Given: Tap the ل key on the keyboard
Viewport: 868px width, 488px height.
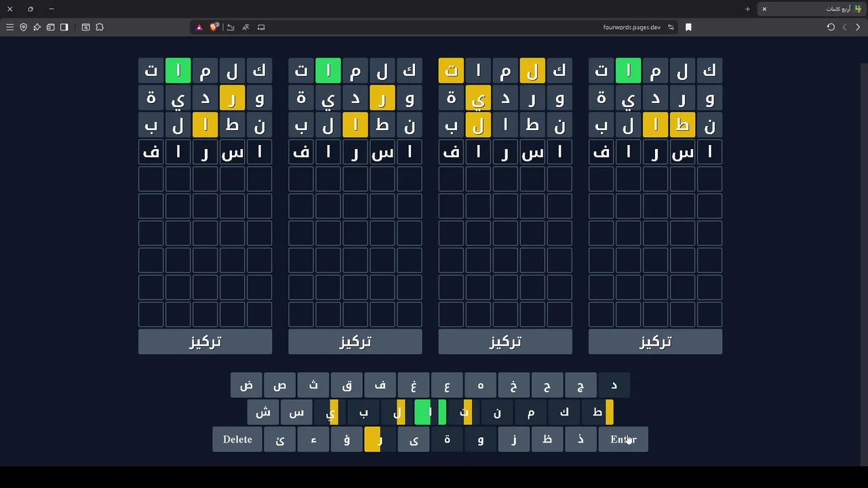Looking at the screenshot, I should tap(397, 412).
